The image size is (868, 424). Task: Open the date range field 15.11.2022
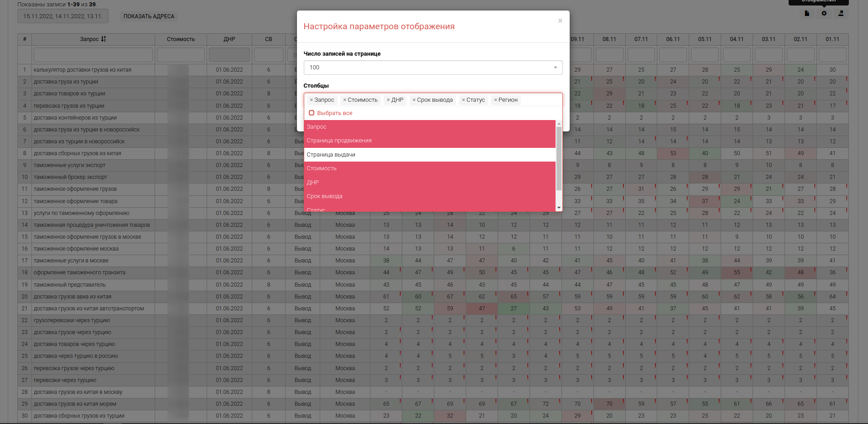click(x=63, y=16)
